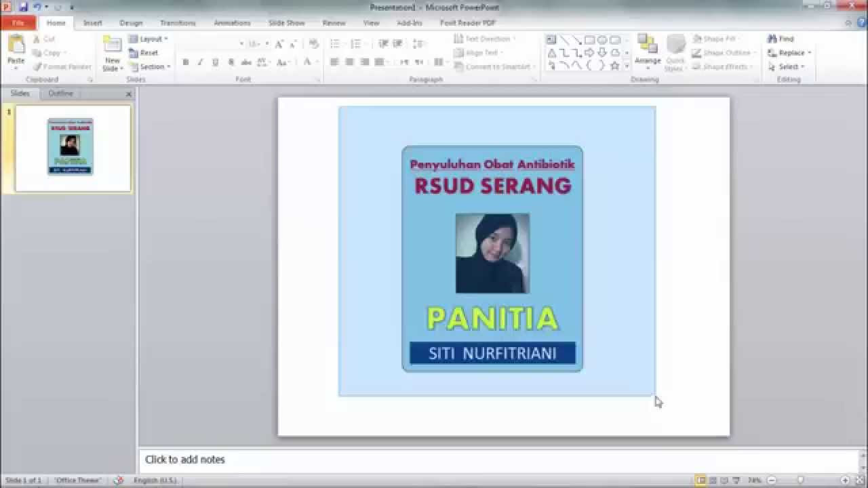Image resolution: width=868 pixels, height=488 pixels.
Task: Click the Numbering list icon
Action: 355,43
